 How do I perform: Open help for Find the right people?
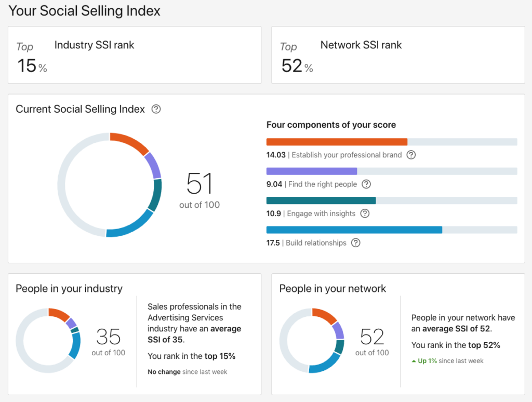(365, 184)
